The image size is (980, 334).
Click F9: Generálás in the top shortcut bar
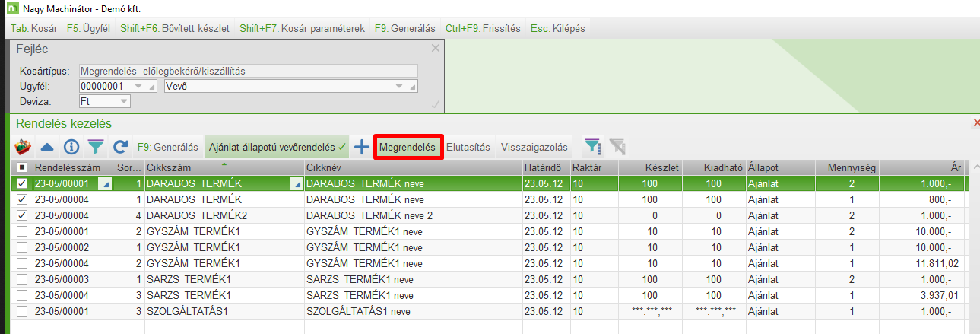[x=405, y=28]
